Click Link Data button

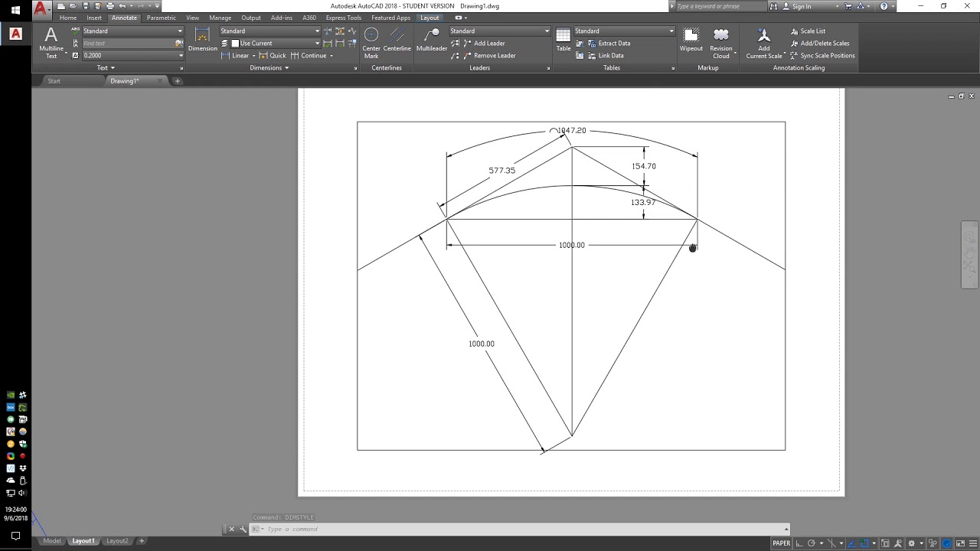[604, 56]
